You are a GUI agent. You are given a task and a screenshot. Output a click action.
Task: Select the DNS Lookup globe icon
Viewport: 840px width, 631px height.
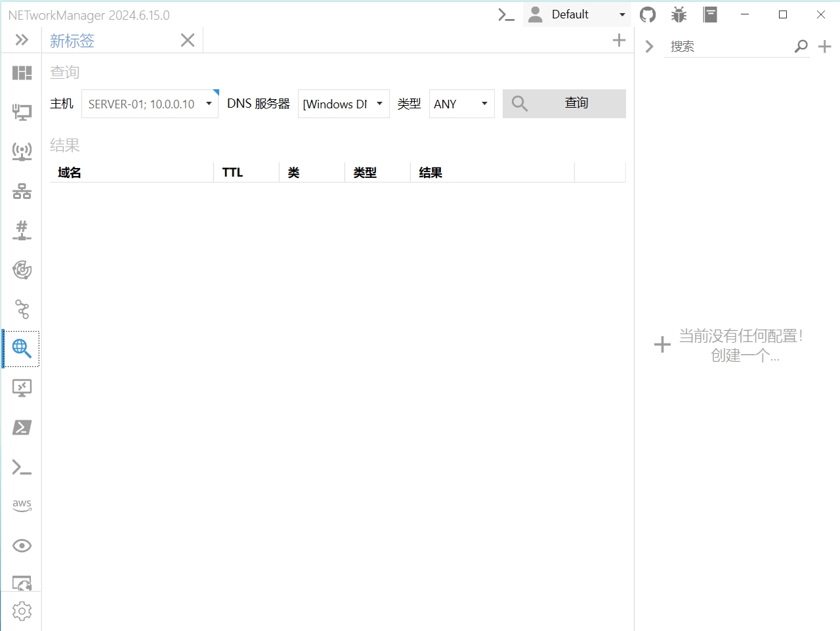point(22,349)
